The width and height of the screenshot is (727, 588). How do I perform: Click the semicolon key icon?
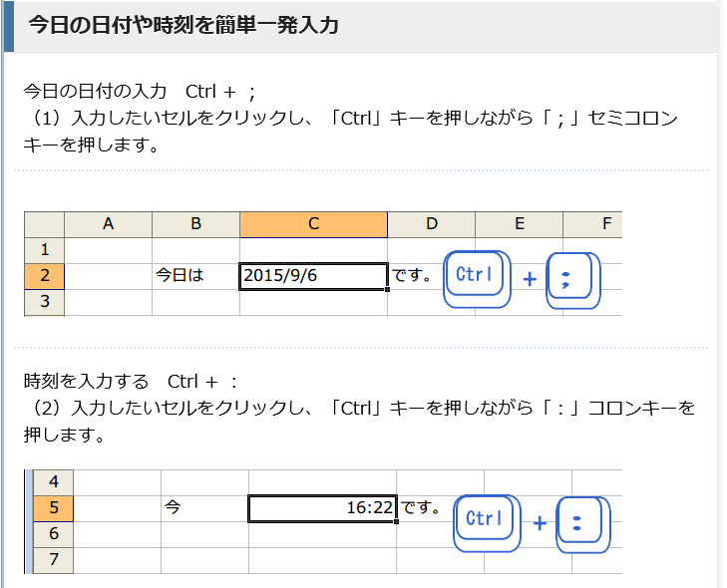point(569,279)
